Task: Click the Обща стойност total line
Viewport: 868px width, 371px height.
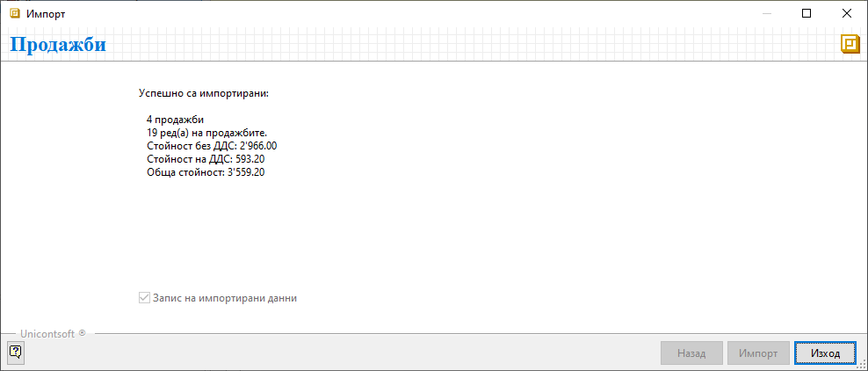Action: pyautogui.click(x=206, y=172)
